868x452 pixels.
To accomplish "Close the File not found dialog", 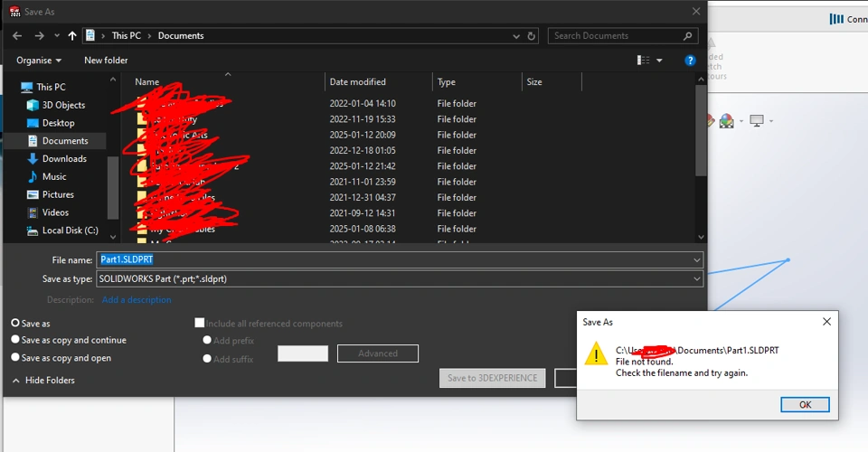I will [826, 322].
